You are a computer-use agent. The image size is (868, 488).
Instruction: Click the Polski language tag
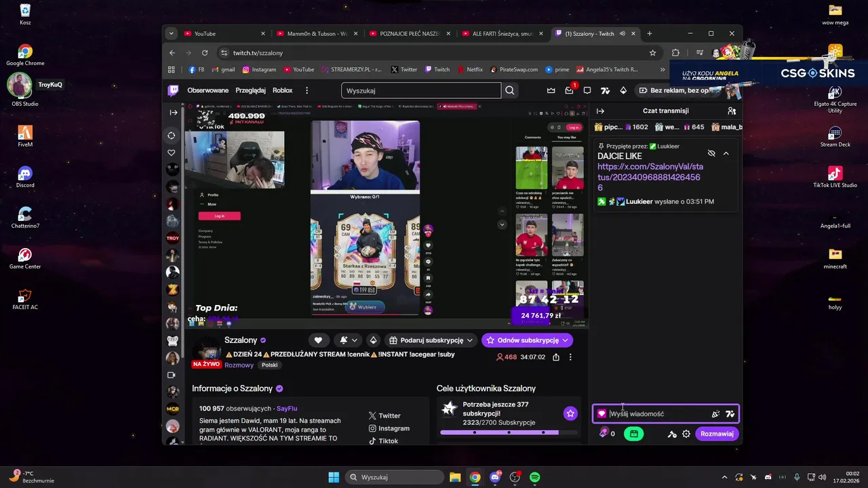point(270,365)
